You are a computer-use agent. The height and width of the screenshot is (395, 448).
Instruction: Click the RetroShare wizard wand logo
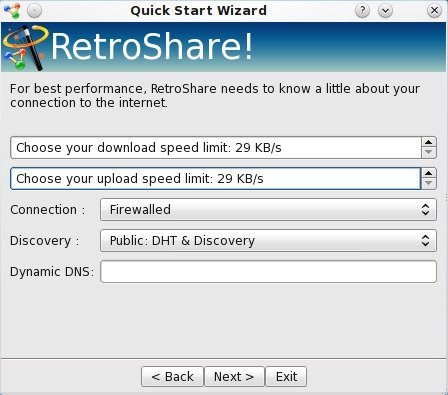(x=25, y=48)
